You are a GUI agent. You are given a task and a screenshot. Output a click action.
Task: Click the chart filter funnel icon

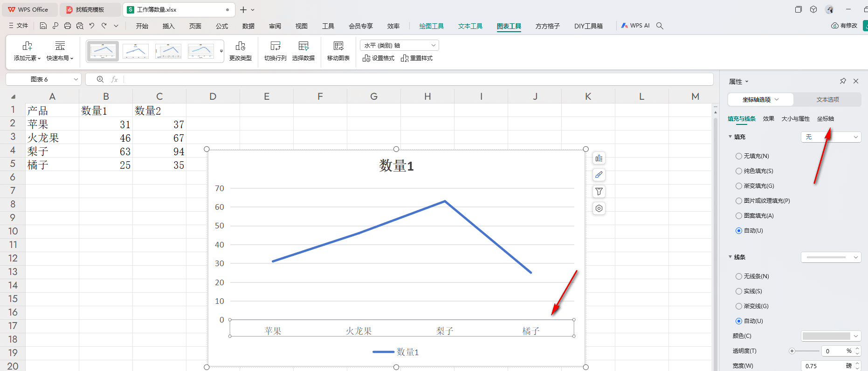(x=599, y=192)
